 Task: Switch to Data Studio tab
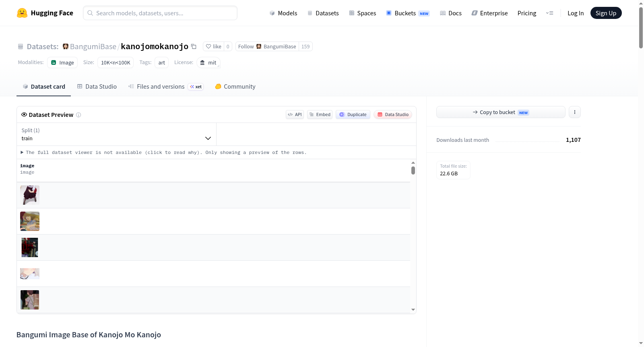tap(97, 87)
